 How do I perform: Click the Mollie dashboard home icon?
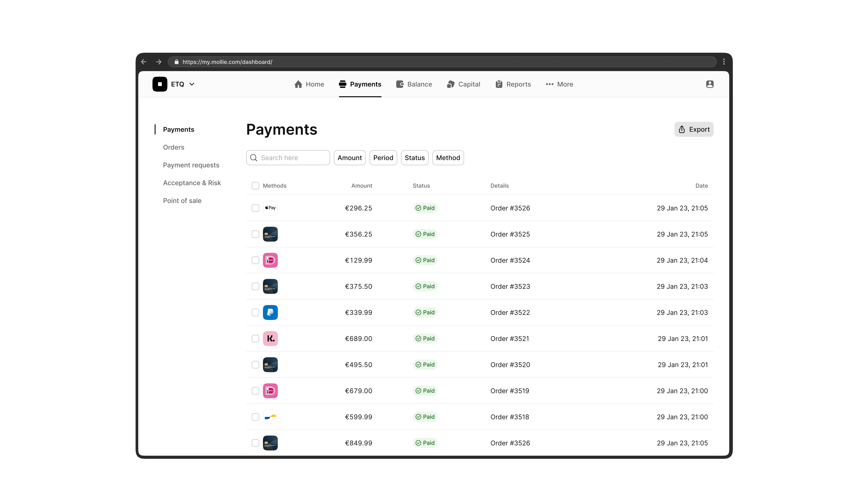(297, 84)
